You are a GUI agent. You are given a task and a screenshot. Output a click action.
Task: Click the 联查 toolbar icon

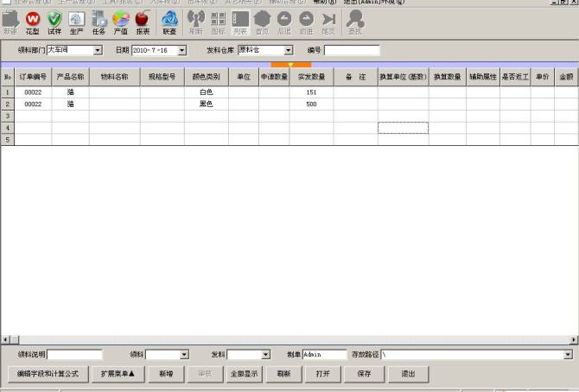coord(170,21)
